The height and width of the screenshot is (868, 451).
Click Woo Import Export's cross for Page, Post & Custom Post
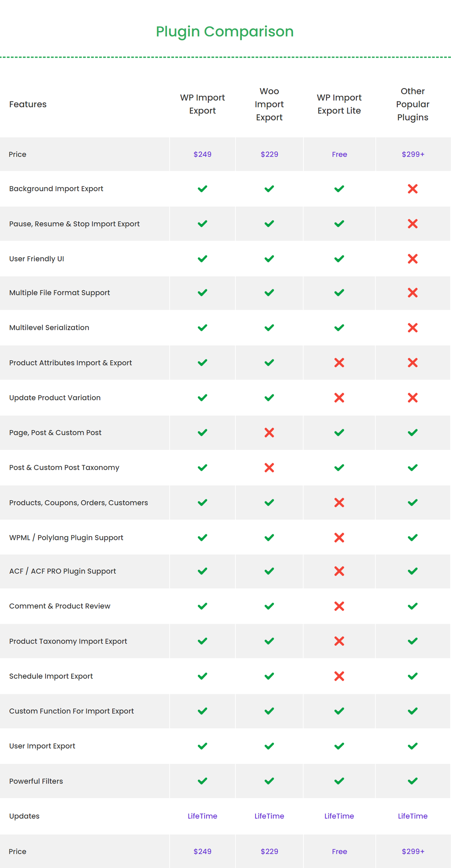(269, 433)
